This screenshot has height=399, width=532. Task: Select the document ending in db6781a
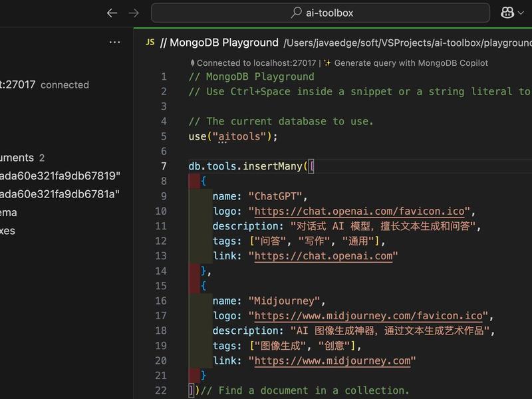click(x=60, y=194)
